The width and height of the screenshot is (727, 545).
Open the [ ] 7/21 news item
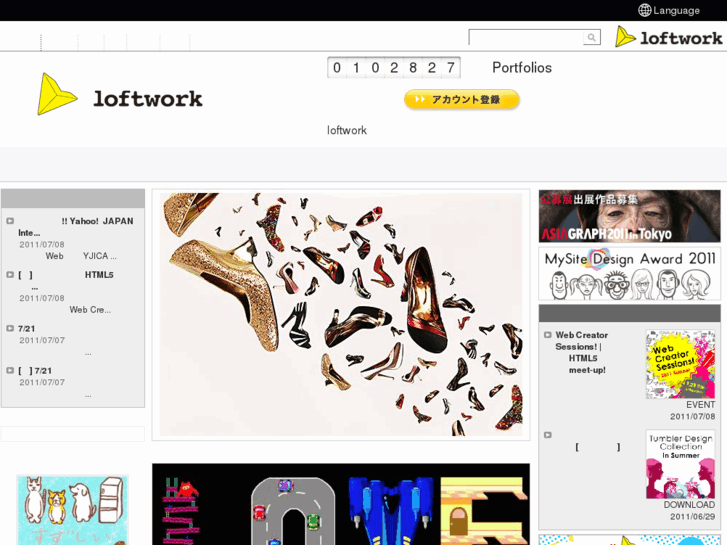coord(35,371)
